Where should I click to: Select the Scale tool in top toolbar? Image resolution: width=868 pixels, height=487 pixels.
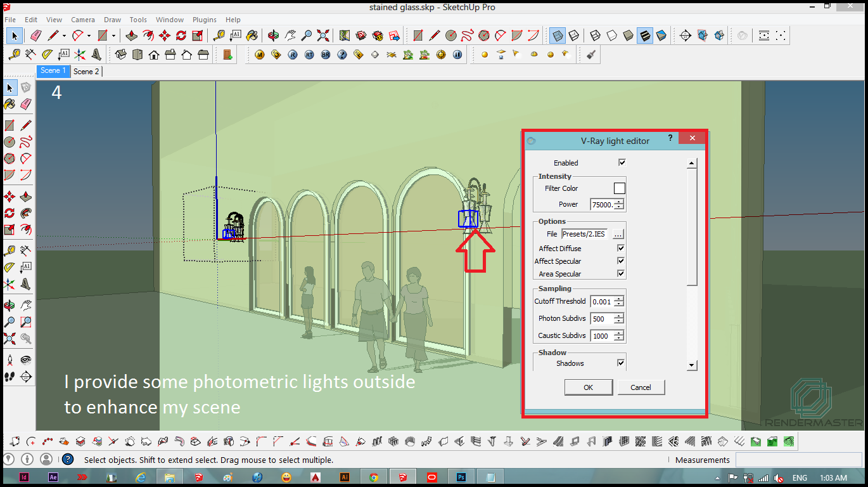[198, 36]
